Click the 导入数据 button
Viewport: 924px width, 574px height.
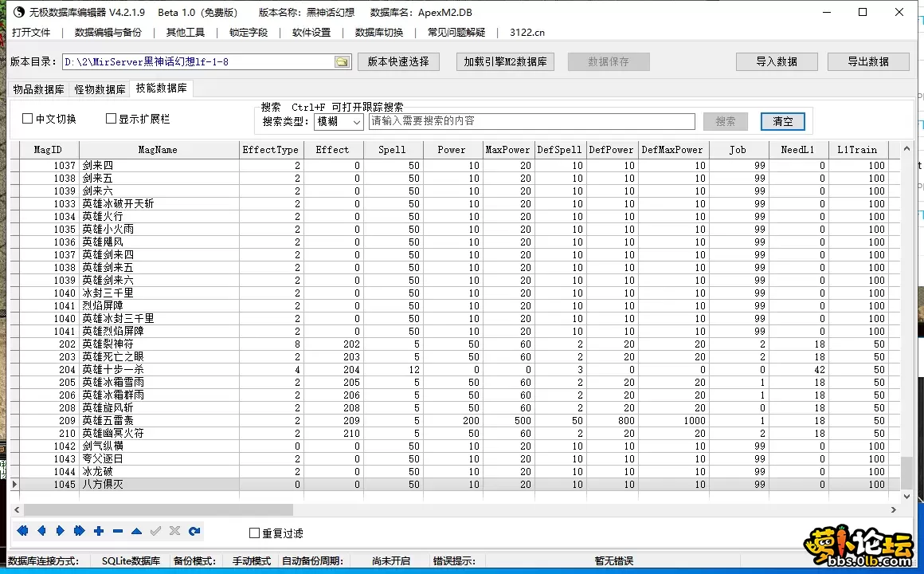(777, 62)
